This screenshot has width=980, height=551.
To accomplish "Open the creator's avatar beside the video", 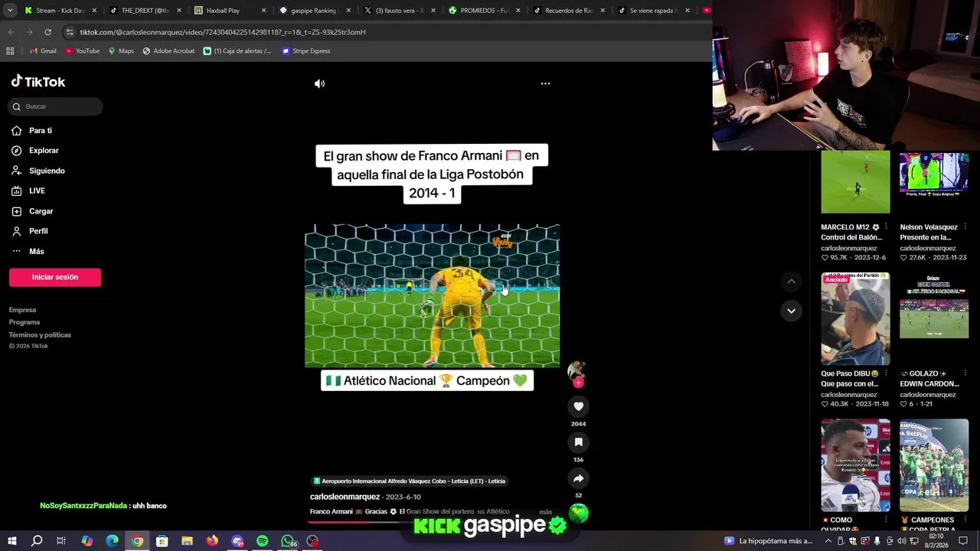I will pyautogui.click(x=577, y=371).
